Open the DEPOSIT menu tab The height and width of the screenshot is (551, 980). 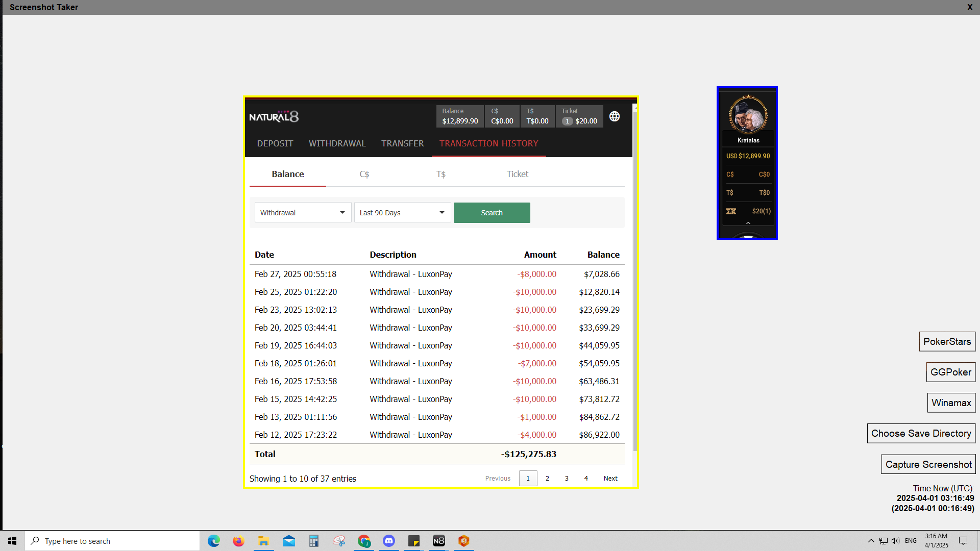tap(275, 143)
